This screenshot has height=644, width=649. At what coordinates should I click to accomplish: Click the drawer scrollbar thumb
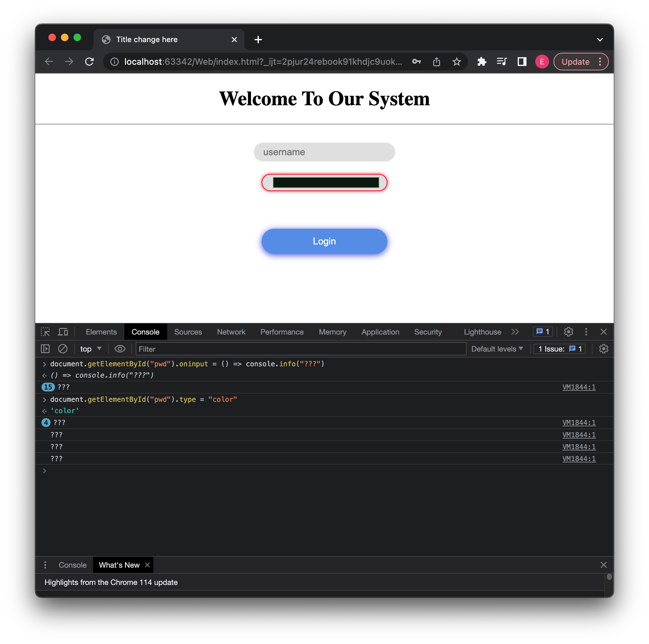click(x=609, y=577)
